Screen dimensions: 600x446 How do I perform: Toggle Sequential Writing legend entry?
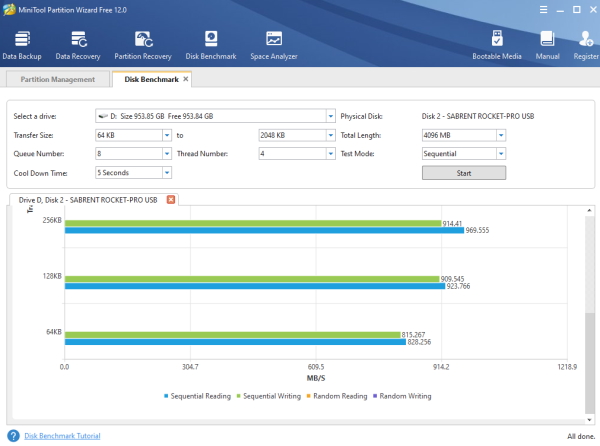click(269, 396)
